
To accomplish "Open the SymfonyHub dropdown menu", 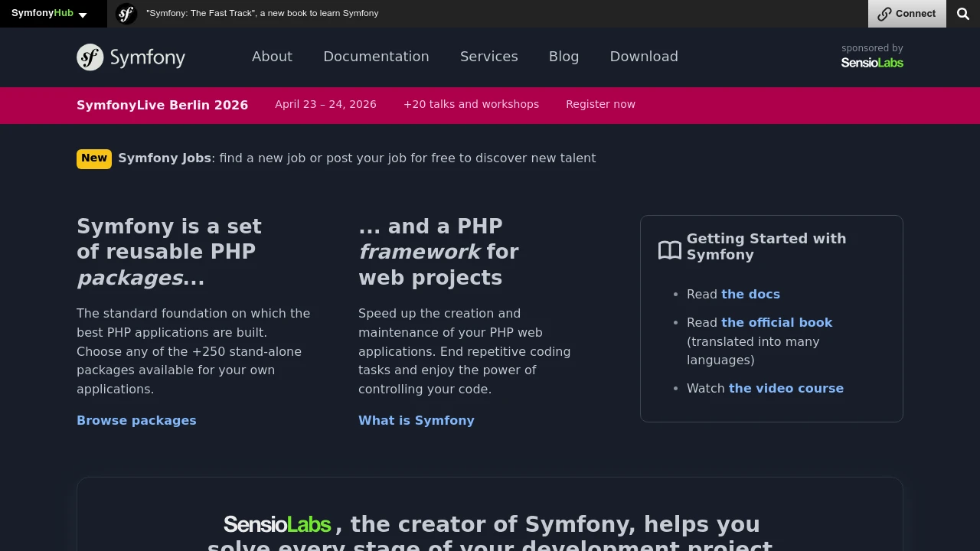I will point(52,13).
